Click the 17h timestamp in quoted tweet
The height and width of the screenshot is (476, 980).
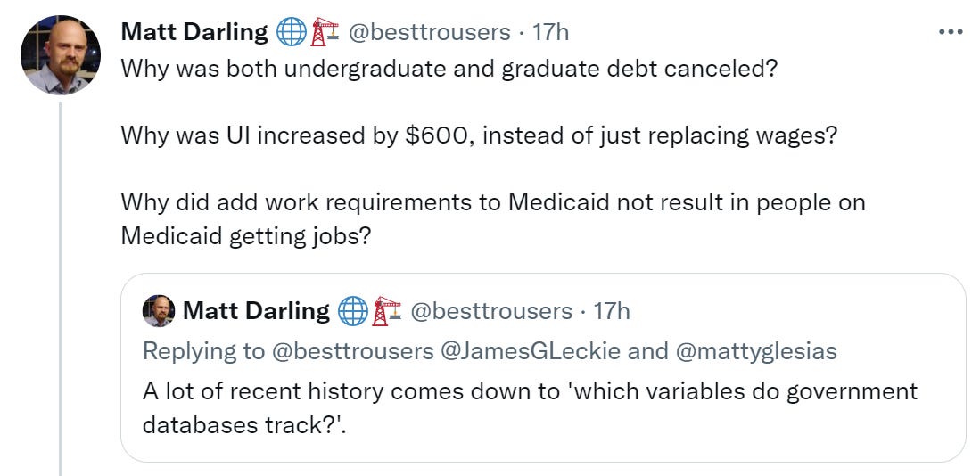coord(612,311)
